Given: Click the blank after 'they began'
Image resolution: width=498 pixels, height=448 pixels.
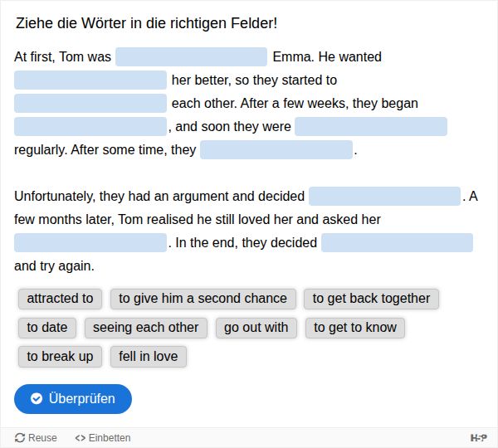Looking at the screenshot, I should [x=90, y=127].
